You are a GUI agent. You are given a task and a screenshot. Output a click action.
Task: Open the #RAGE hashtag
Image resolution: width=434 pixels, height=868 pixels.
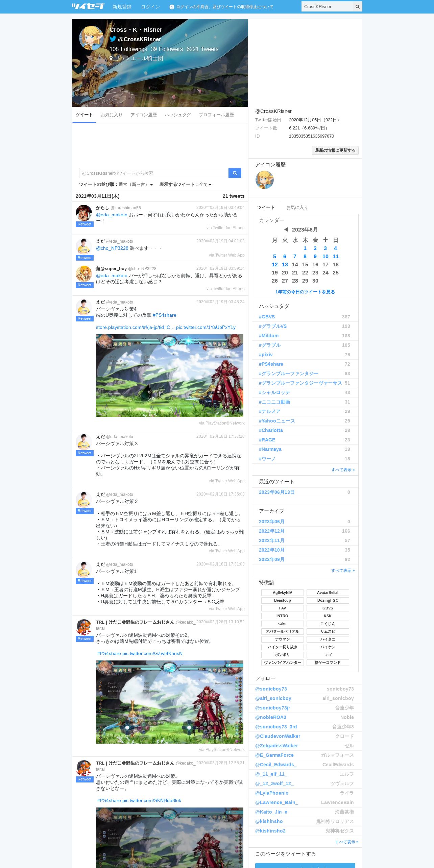coord(267,440)
